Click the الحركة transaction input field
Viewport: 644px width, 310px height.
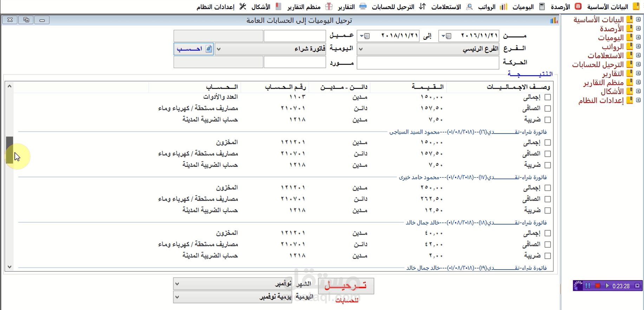[x=428, y=63]
